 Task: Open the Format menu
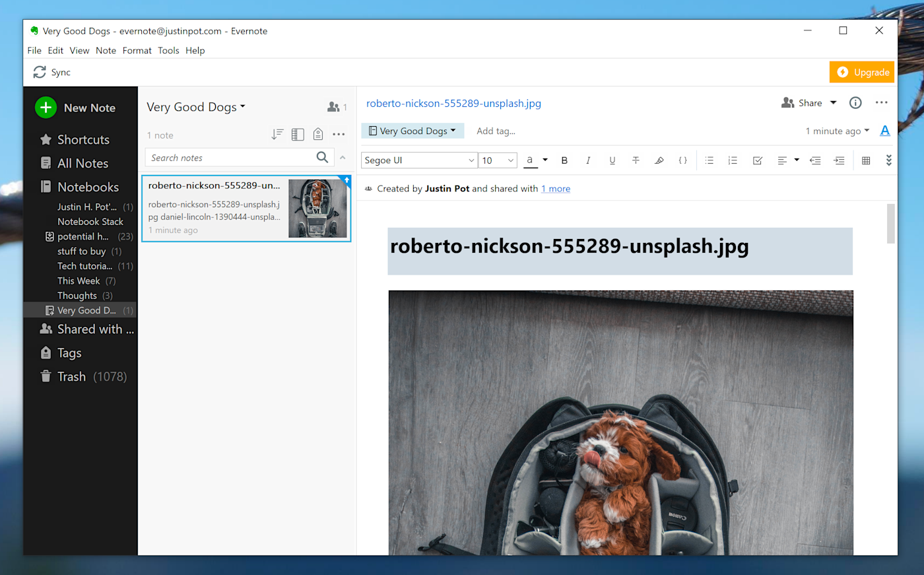(137, 50)
